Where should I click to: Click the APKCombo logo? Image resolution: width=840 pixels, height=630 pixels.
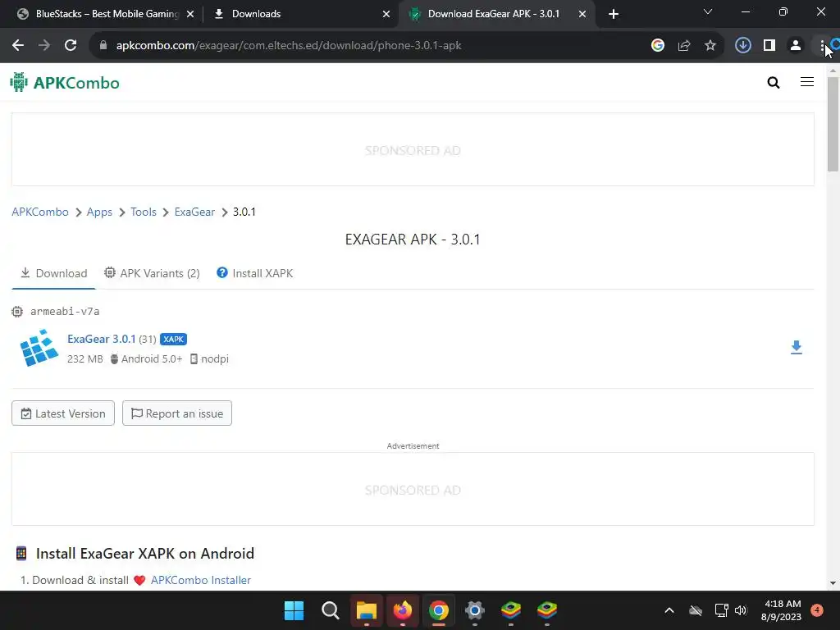[64, 83]
